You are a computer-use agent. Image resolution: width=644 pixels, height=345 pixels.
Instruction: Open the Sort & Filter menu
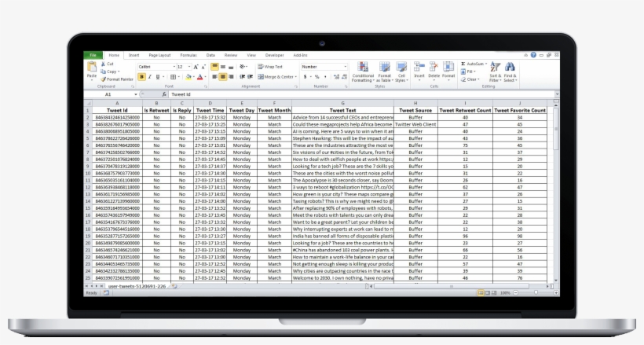pyautogui.click(x=496, y=72)
